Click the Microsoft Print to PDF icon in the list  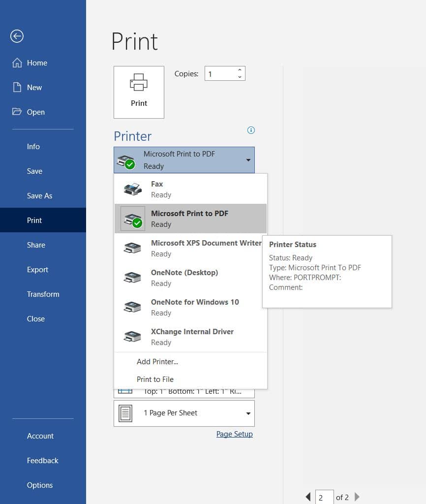133,219
